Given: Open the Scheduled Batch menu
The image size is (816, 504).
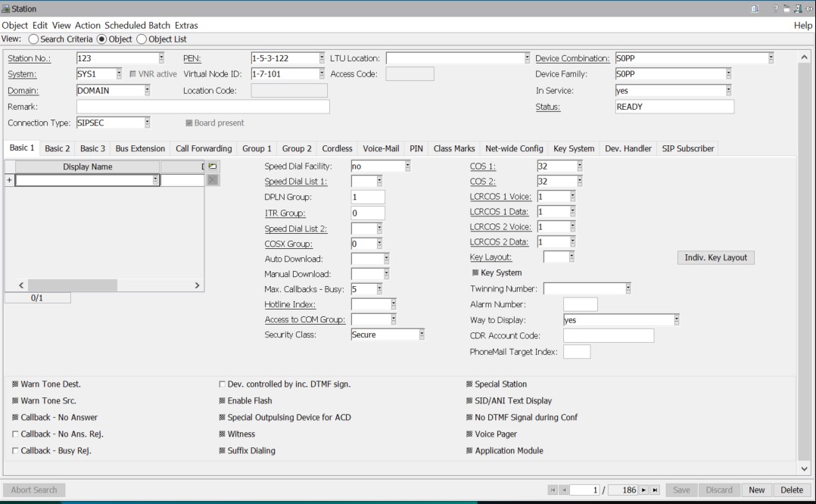Looking at the screenshot, I should click(x=138, y=25).
